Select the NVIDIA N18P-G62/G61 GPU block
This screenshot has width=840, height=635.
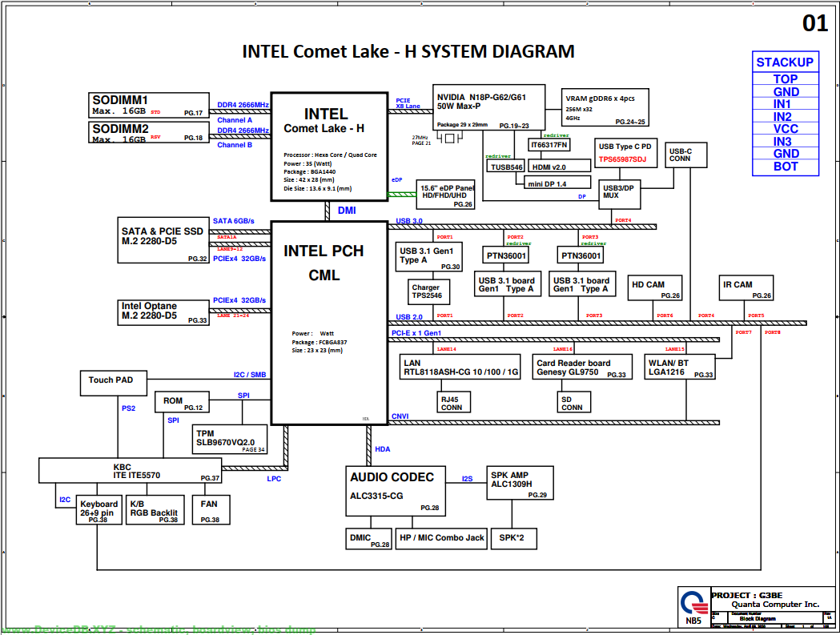coord(488,107)
